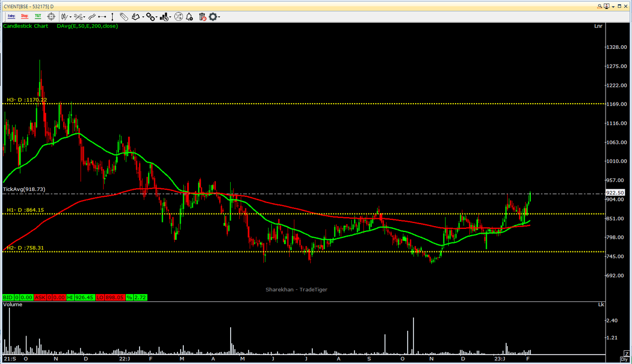The height and width of the screenshot is (364, 632).
Task: Click the H1- D :864.15 level label
Action: [x=25, y=210]
